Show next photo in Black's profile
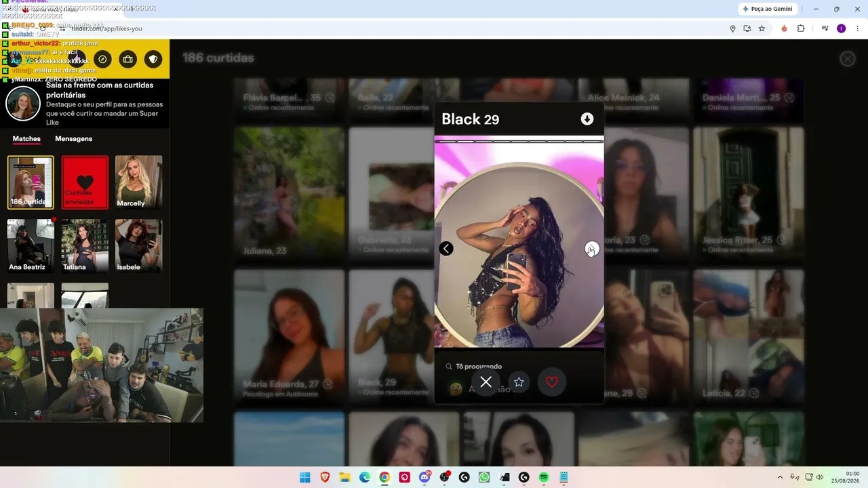The image size is (868, 488). pyautogui.click(x=592, y=249)
